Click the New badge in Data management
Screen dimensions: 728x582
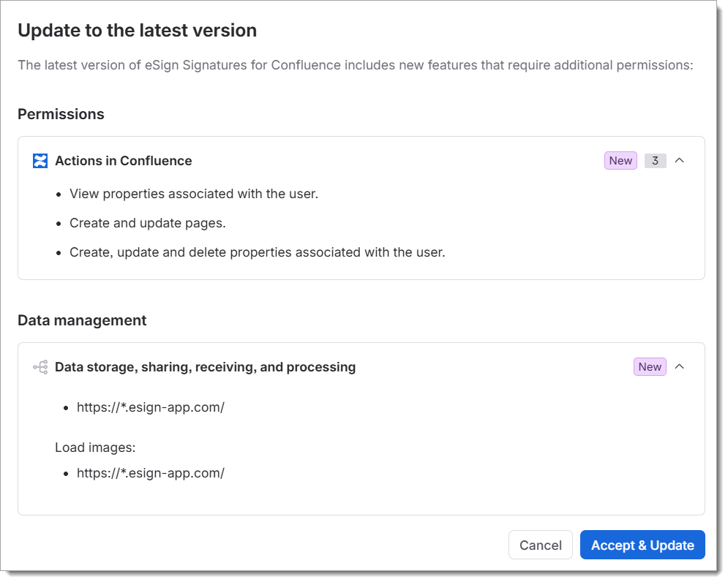click(650, 366)
